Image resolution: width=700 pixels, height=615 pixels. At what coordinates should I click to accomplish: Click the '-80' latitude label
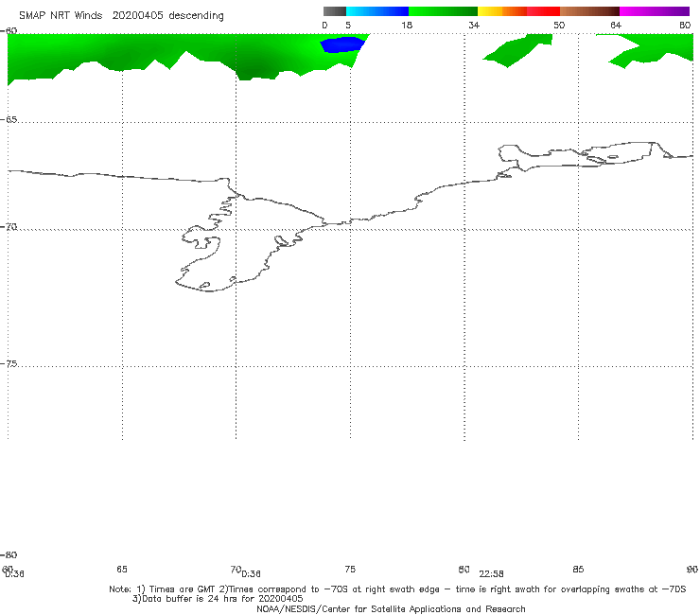[x=9, y=555]
